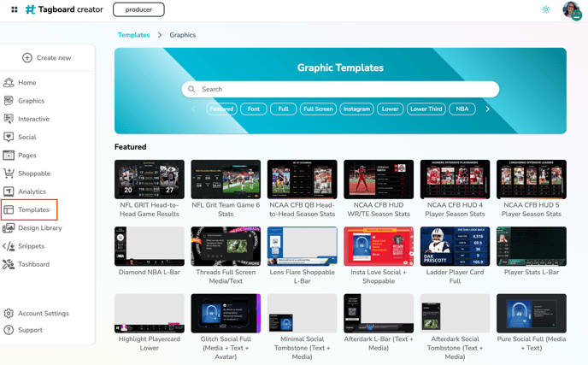Open Account Settings label
This screenshot has height=365, width=588.
[44, 313]
